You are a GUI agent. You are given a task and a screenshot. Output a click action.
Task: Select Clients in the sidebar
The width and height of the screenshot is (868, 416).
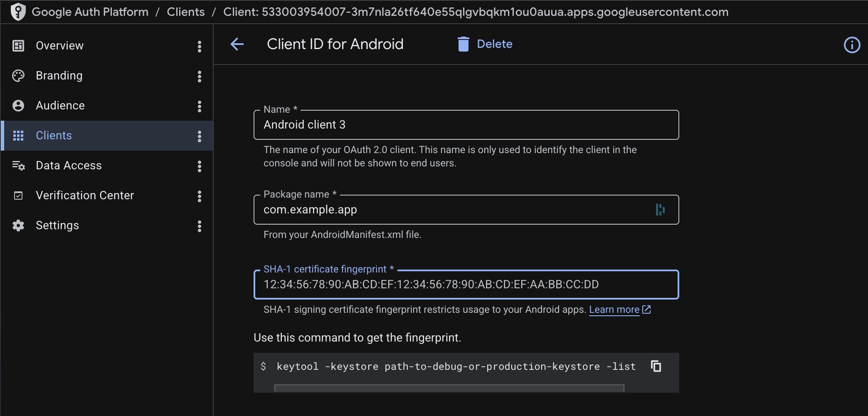point(107,136)
